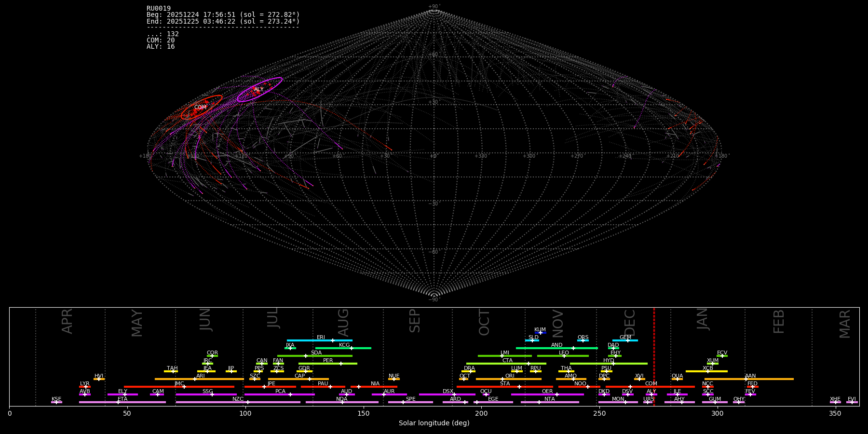Select the End: 20251225 03:46:22 line

click(223, 21)
